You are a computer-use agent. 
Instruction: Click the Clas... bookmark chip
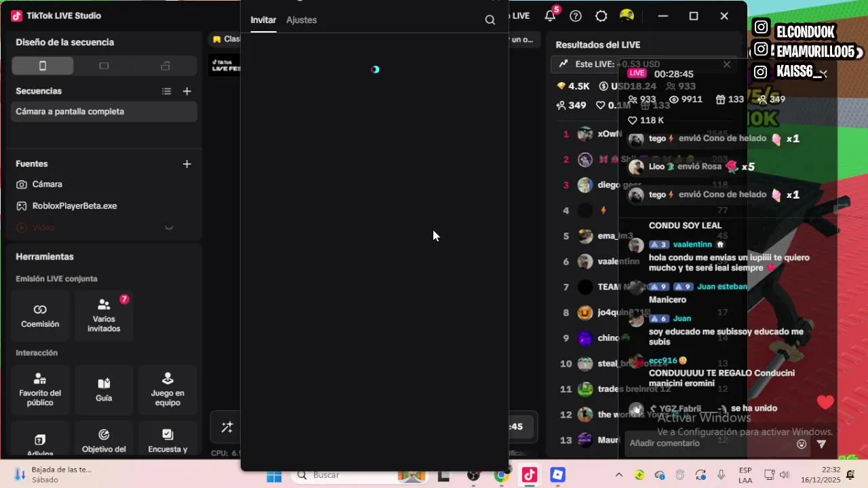coord(226,39)
